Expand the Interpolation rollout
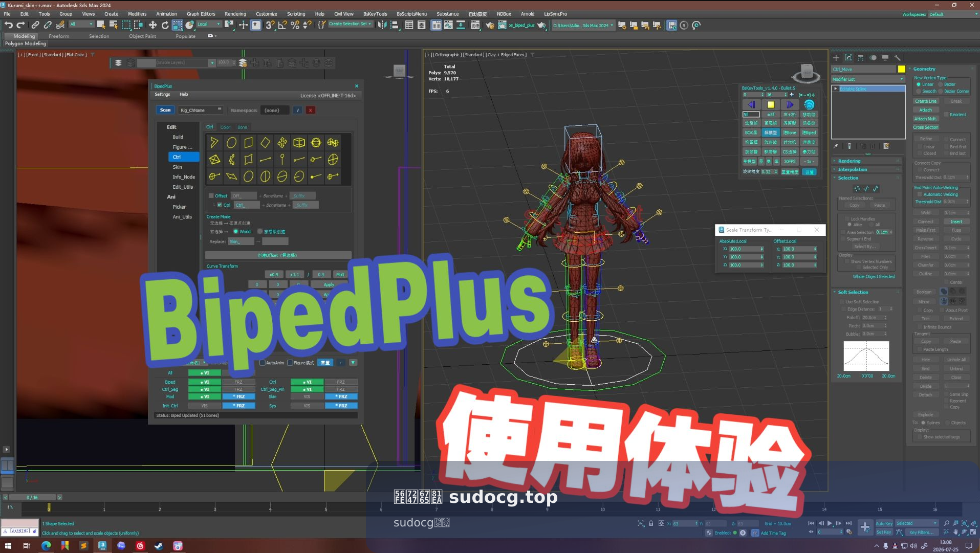Screen dimensions: 980x553 pos(852,169)
